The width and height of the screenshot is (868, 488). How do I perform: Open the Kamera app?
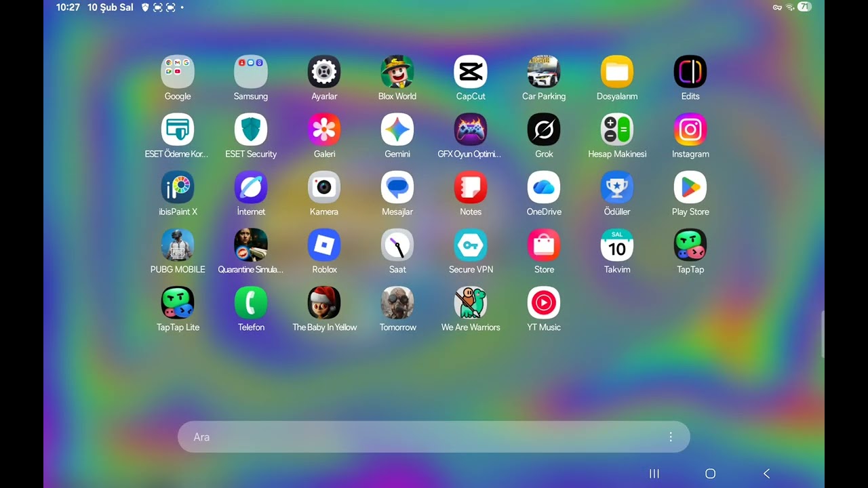pyautogui.click(x=324, y=187)
